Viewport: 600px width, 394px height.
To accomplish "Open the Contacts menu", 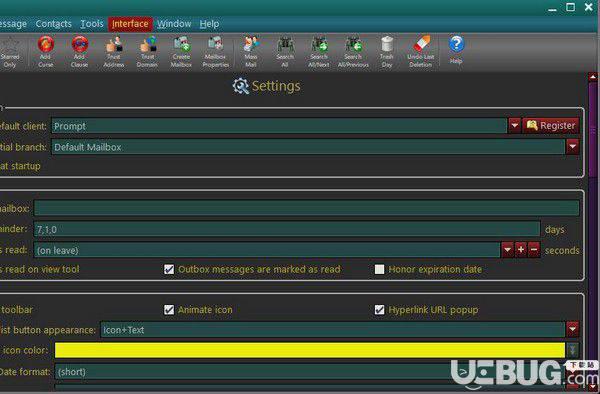I will (54, 24).
